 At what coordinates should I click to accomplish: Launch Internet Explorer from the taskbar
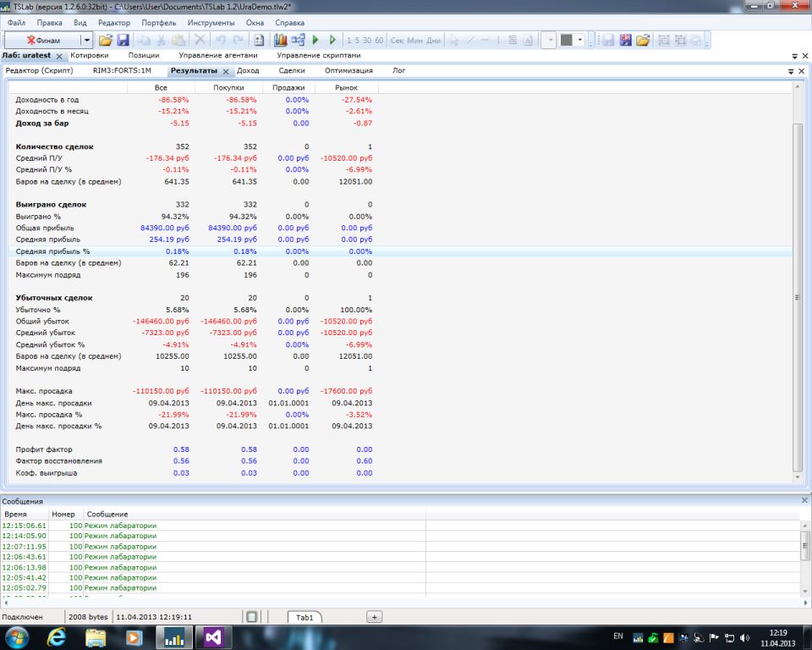[58, 636]
